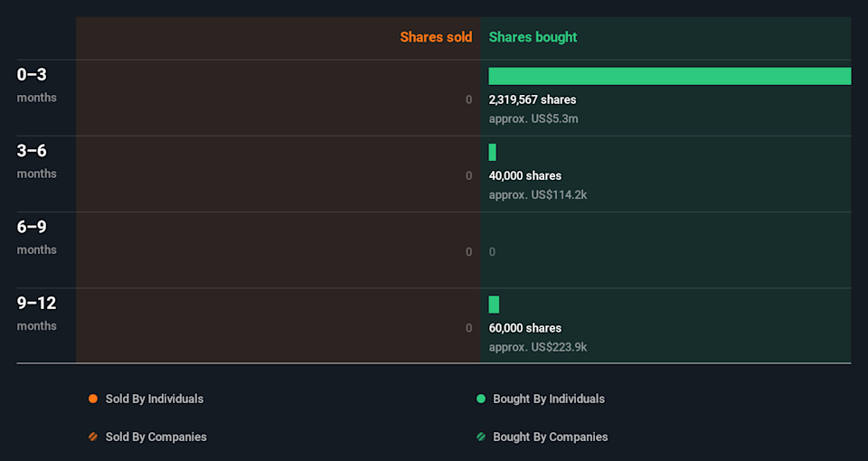
Task: Click the 40,000 shares value
Action: pyautogui.click(x=525, y=175)
